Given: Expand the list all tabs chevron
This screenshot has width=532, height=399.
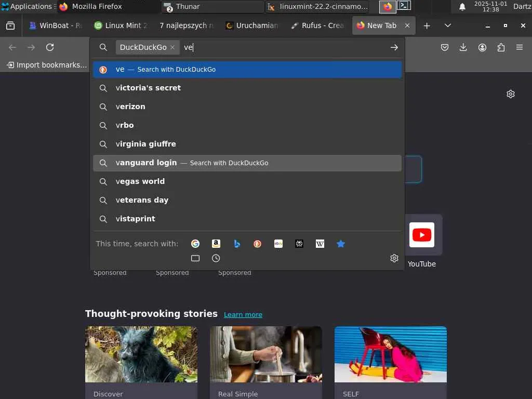Looking at the screenshot, I should click(x=448, y=25).
